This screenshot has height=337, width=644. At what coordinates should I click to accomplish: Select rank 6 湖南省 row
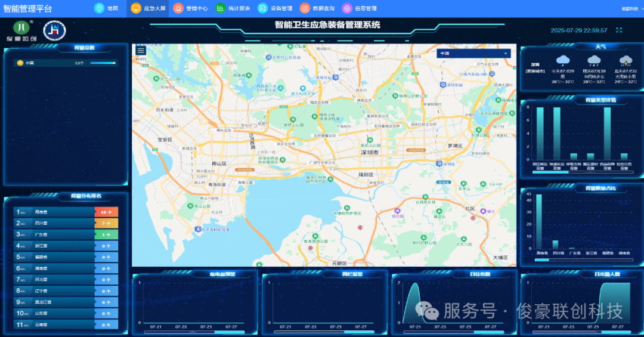point(66,268)
